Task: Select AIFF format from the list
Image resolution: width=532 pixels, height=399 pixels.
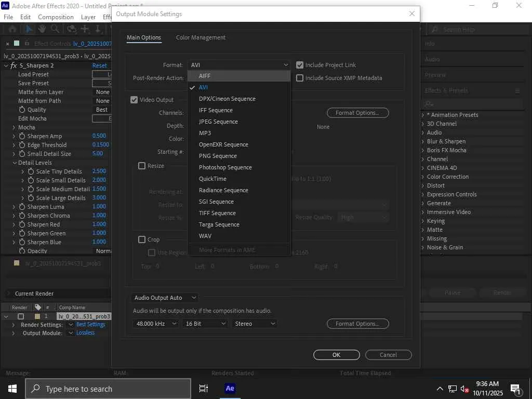Action: (x=239, y=76)
